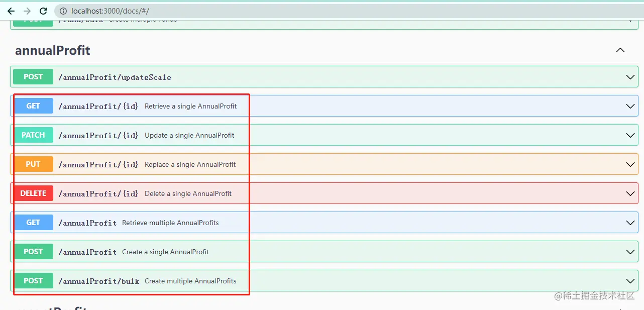Click 'Delete a single AnnualProfit' description

(x=188, y=194)
